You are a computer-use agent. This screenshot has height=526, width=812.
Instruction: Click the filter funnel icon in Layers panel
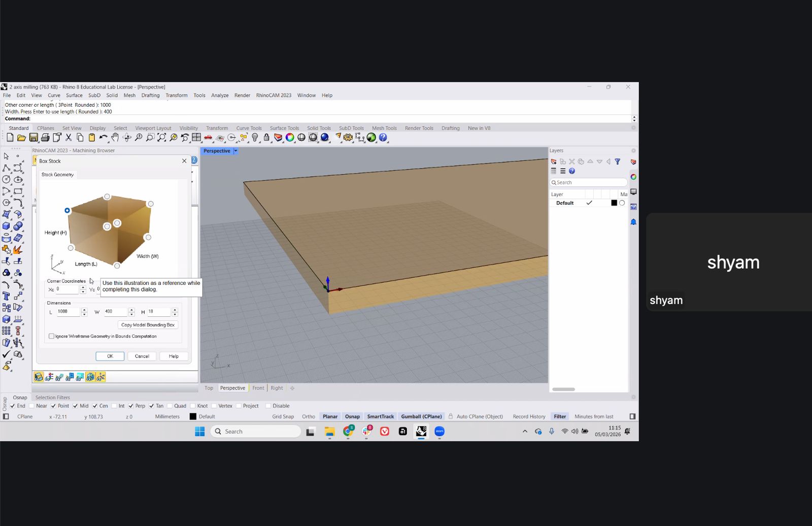(618, 161)
